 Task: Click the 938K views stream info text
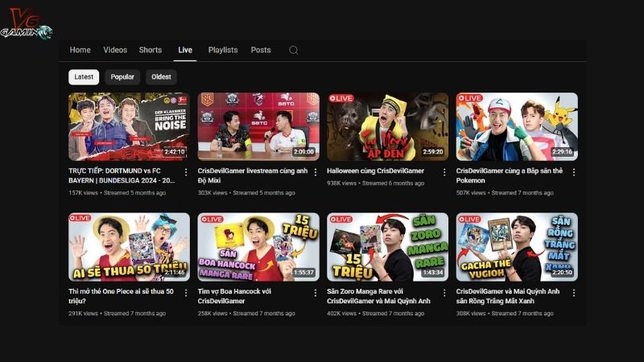[x=375, y=183]
